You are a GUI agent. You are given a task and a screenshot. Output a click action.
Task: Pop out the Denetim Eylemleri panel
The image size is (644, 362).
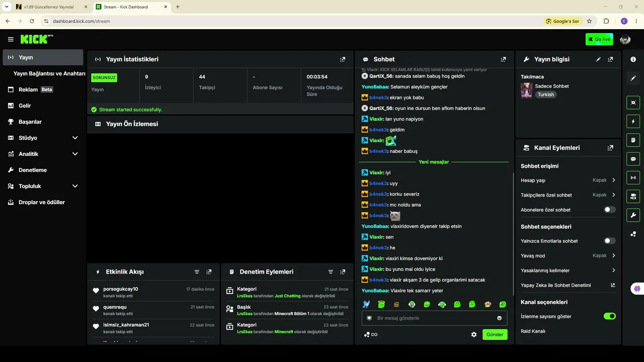[343, 272]
